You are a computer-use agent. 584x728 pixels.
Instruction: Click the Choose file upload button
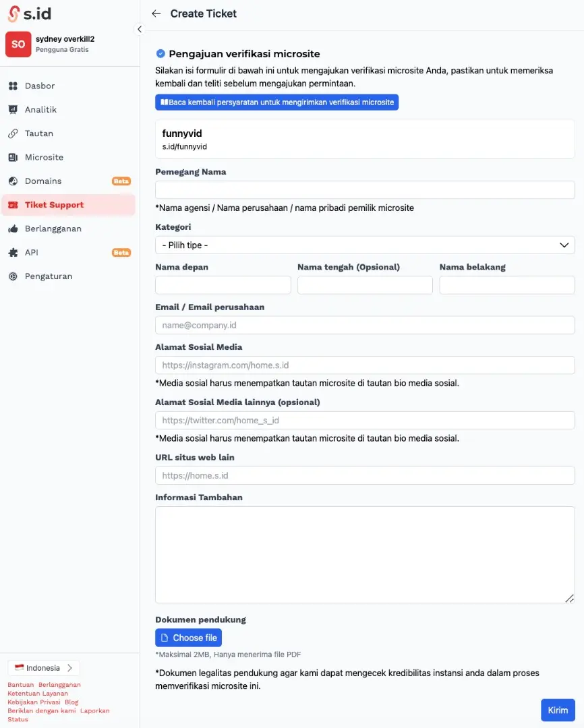pos(188,638)
